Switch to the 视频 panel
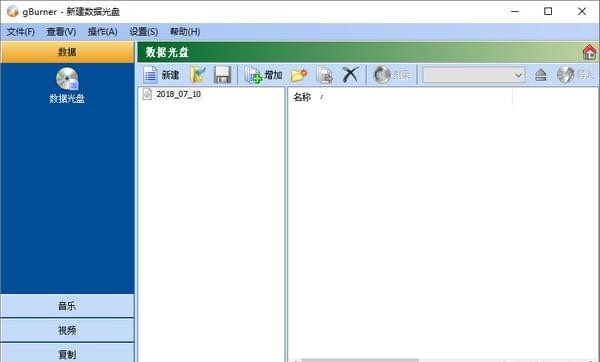Viewport: 600px width, 362px height. [67, 330]
